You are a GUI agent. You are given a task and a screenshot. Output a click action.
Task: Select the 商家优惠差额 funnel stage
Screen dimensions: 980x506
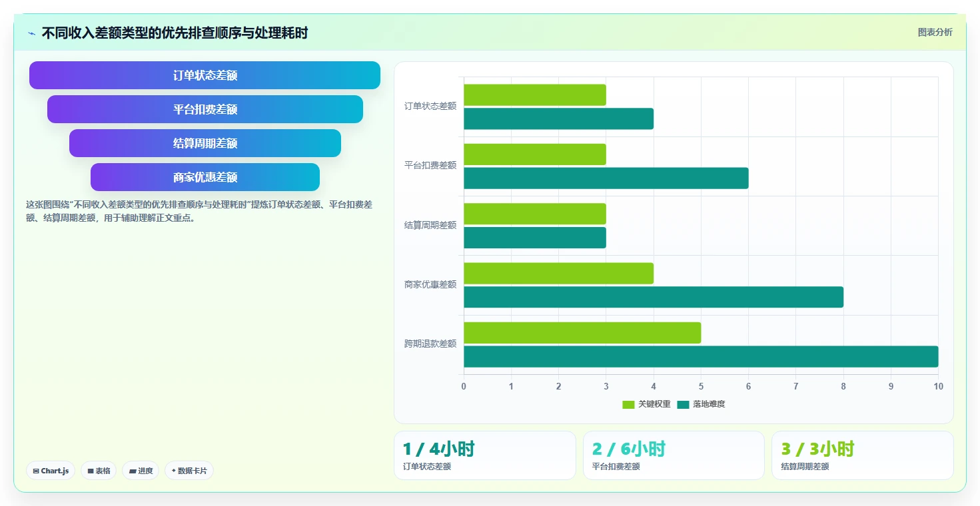pyautogui.click(x=205, y=177)
